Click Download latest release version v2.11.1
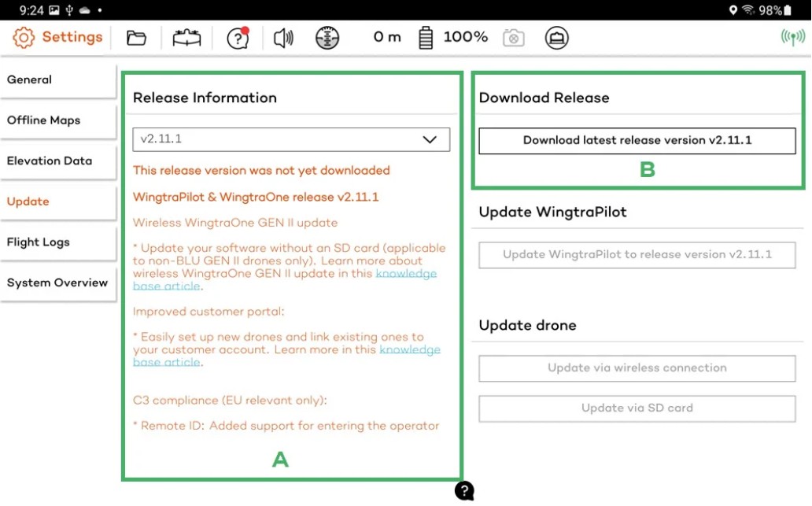Image resolution: width=812 pixels, height=506 pixels. 637,140
